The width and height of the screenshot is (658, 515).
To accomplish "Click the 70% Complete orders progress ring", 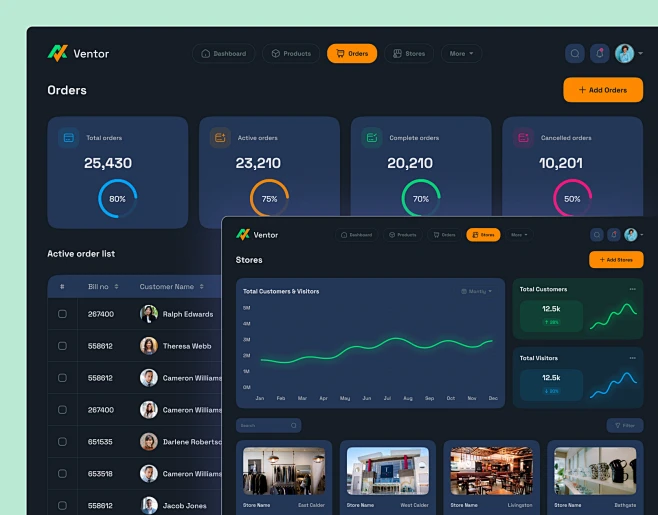I will click(x=420, y=198).
